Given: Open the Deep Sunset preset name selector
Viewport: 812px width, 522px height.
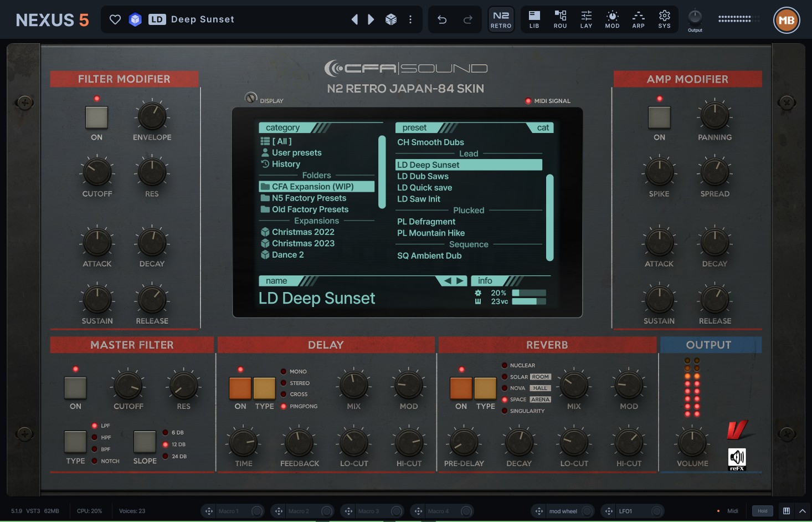Looking at the screenshot, I should point(203,19).
